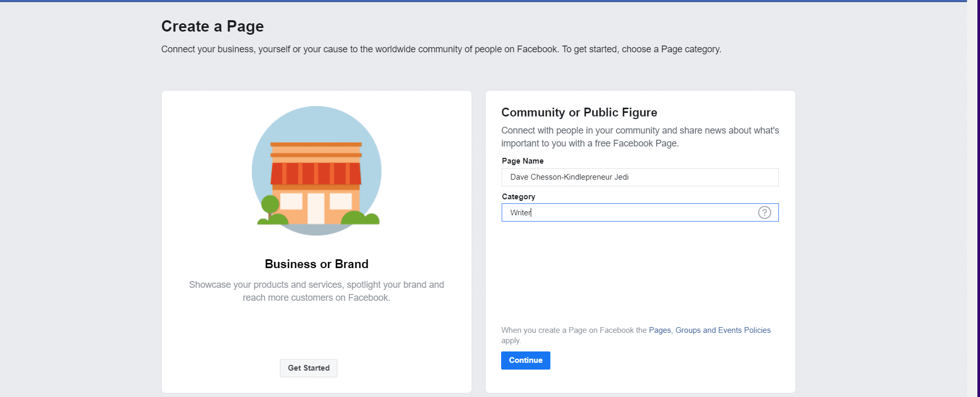Click the Community or Public Figure heading
This screenshot has height=397, width=980.
point(579,112)
